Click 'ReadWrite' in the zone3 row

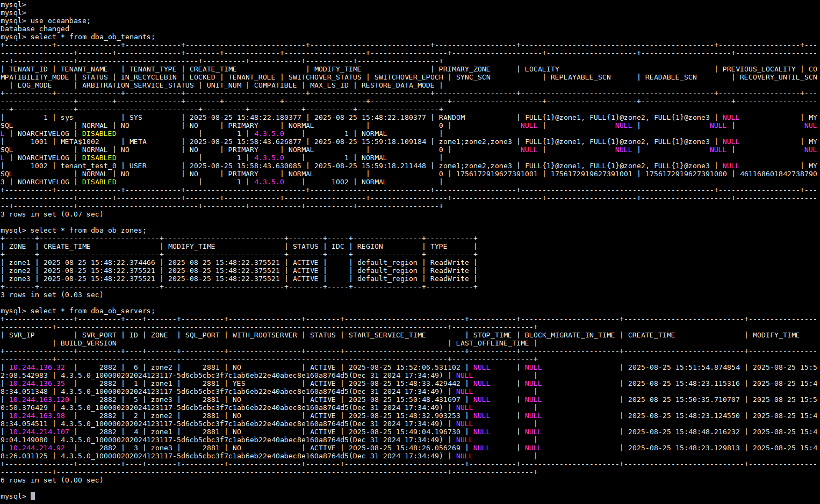pos(450,279)
